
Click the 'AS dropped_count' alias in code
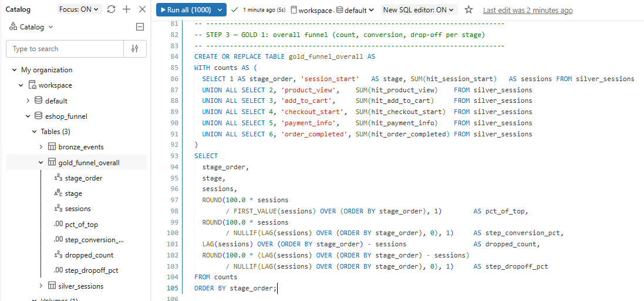[x=505, y=244]
